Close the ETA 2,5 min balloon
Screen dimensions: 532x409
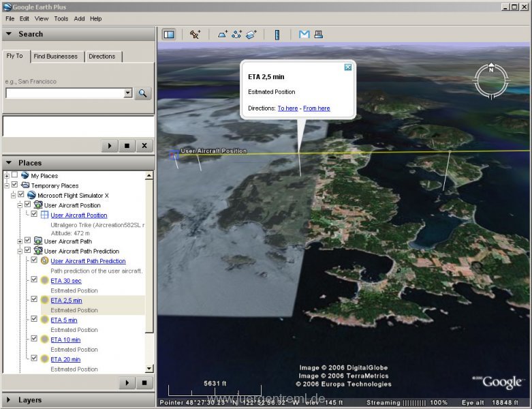(x=348, y=67)
